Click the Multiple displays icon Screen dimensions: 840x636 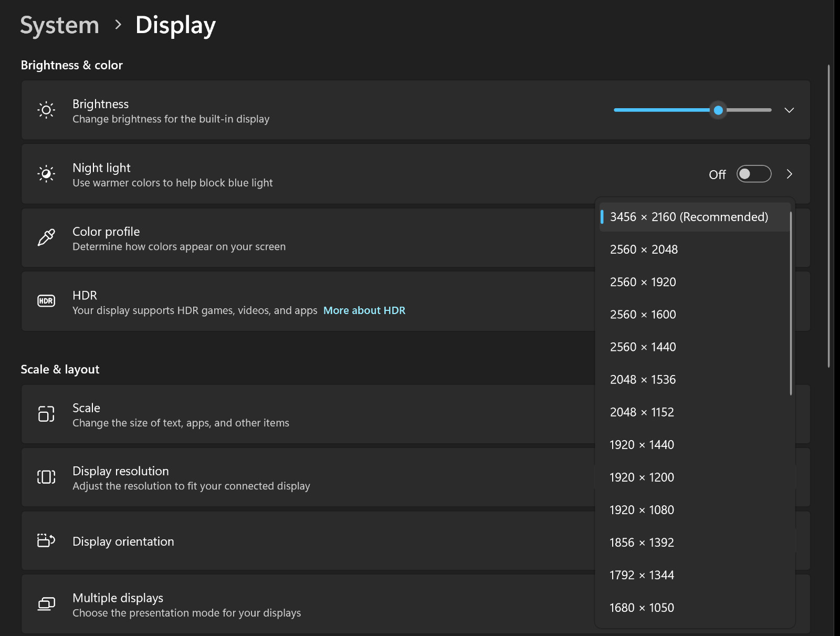[46, 604]
